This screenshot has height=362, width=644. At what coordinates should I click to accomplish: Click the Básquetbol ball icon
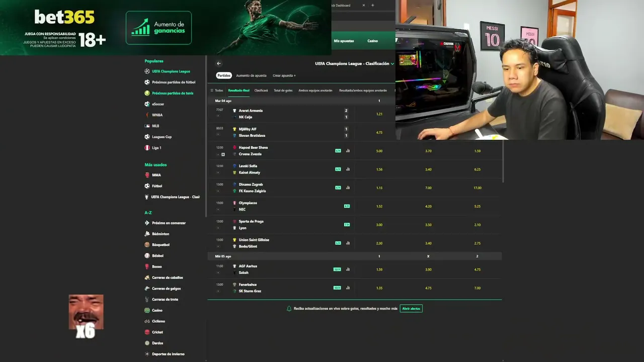coord(147,245)
